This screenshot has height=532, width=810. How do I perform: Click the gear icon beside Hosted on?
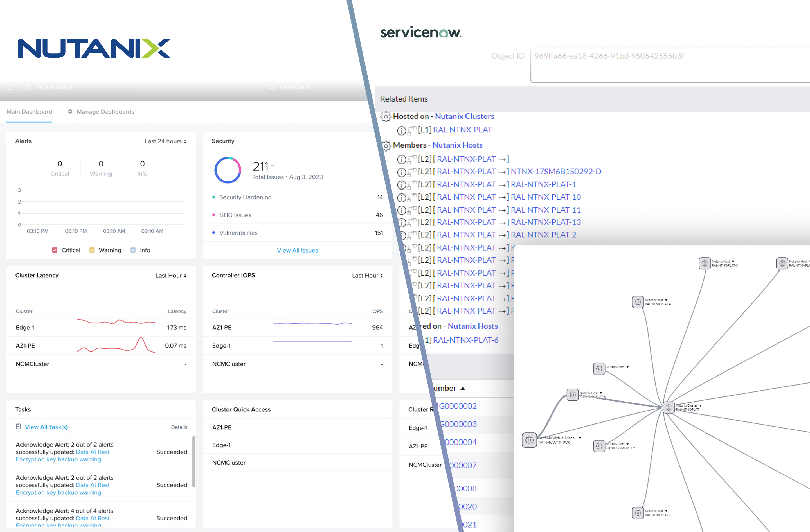(x=386, y=117)
